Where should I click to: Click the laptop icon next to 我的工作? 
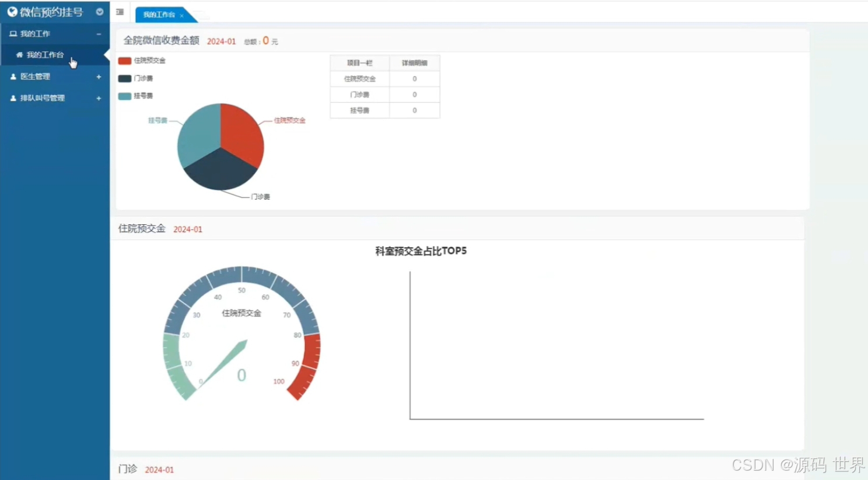13,34
